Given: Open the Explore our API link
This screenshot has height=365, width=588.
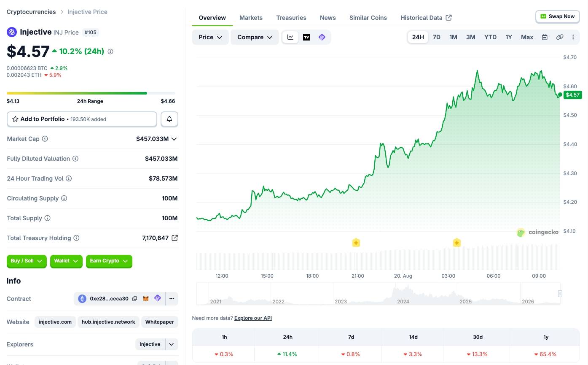Looking at the screenshot, I should coord(253,318).
